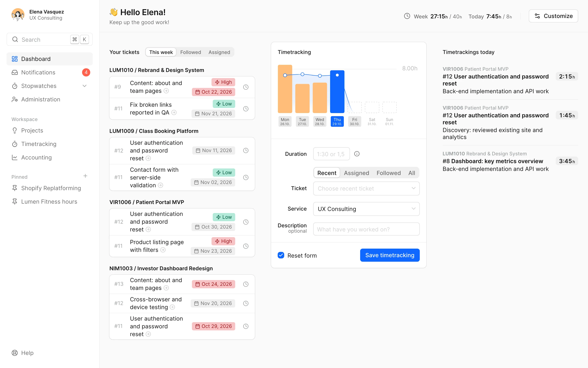
Task: Click pin icon beside Shopify Replatforming
Action: [14, 188]
